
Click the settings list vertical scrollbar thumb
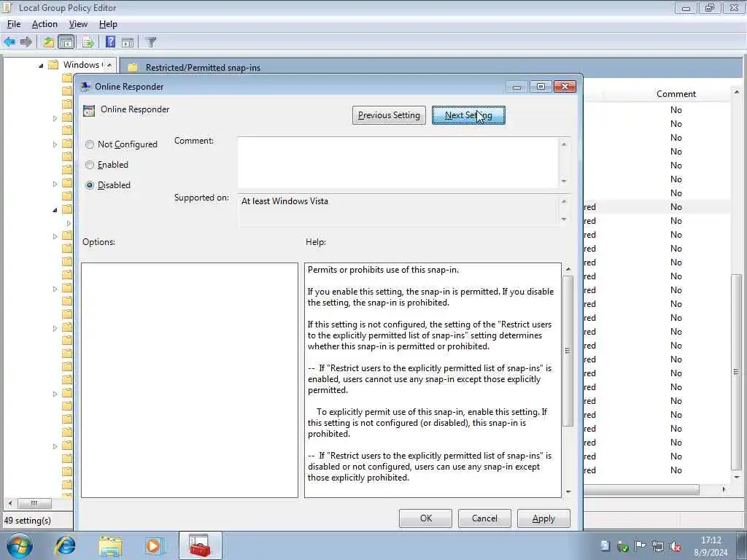tap(737, 371)
